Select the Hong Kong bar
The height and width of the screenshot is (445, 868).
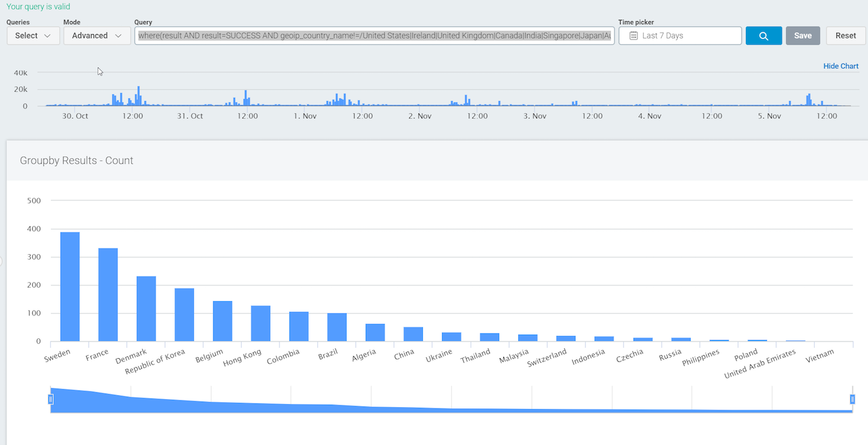pos(260,324)
